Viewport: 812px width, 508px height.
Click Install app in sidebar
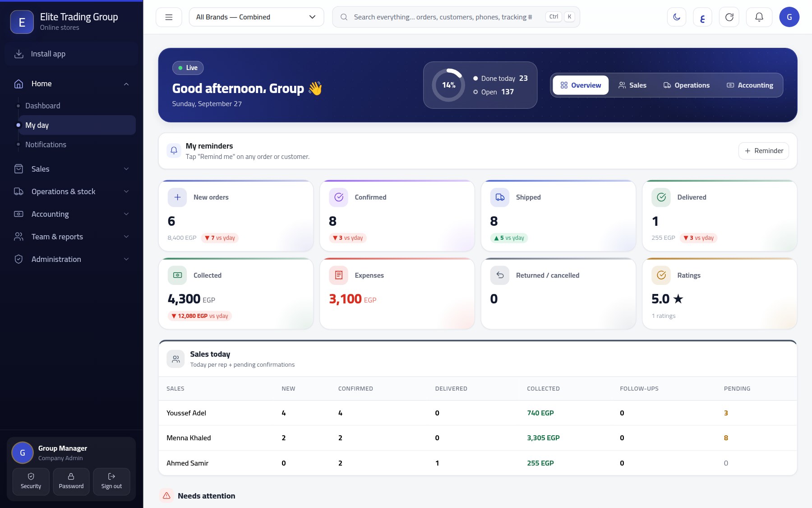[72, 54]
